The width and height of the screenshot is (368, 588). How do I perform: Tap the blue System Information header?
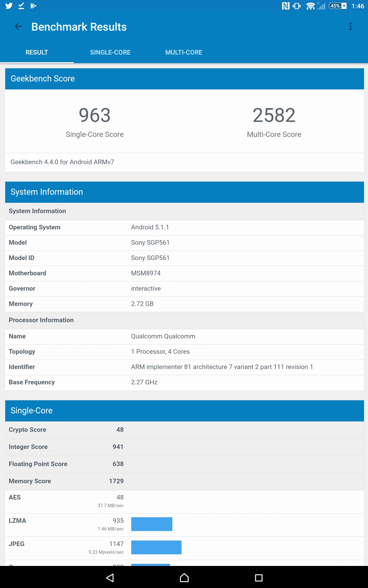pos(184,192)
